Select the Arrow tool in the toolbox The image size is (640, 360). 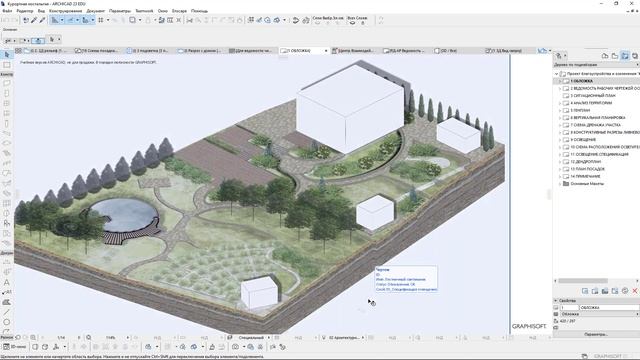click(7, 55)
